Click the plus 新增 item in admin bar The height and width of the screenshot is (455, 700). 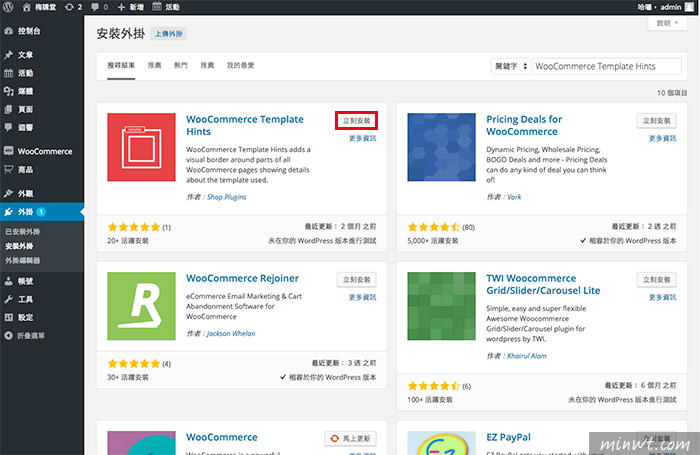click(x=130, y=7)
